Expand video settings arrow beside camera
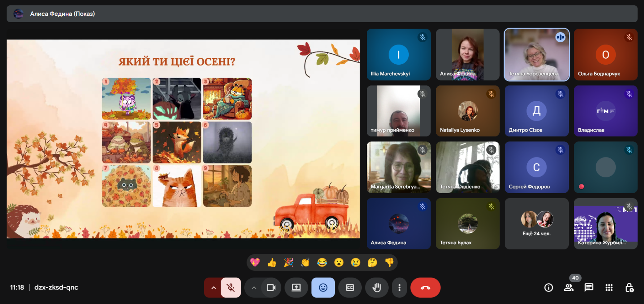 pyautogui.click(x=254, y=288)
